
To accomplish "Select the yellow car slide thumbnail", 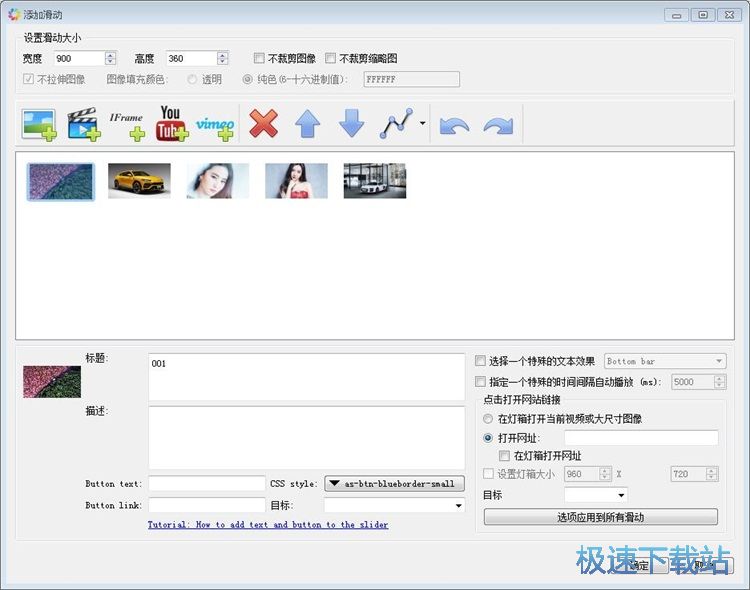I will [139, 181].
